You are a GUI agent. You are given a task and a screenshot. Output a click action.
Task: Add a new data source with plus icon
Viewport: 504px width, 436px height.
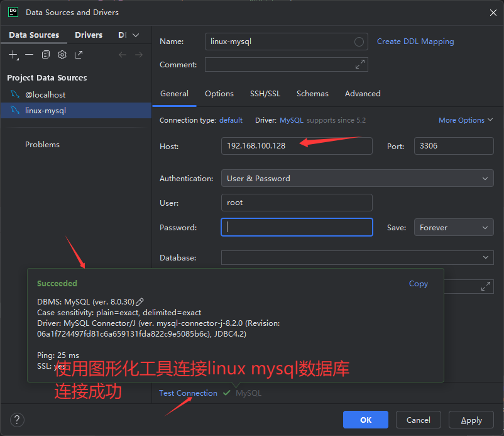point(13,55)
